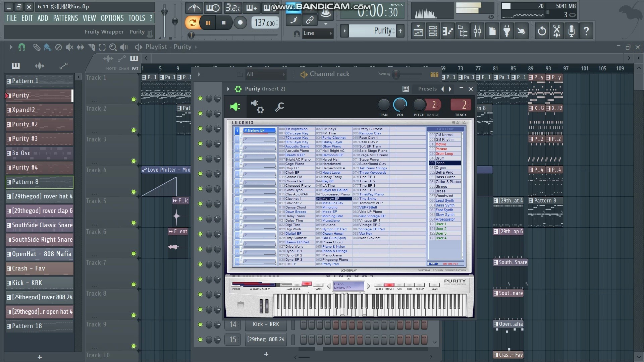This screenshot has height=362, width=644.
Task: Click the Record button
Action: coord(240,23)
